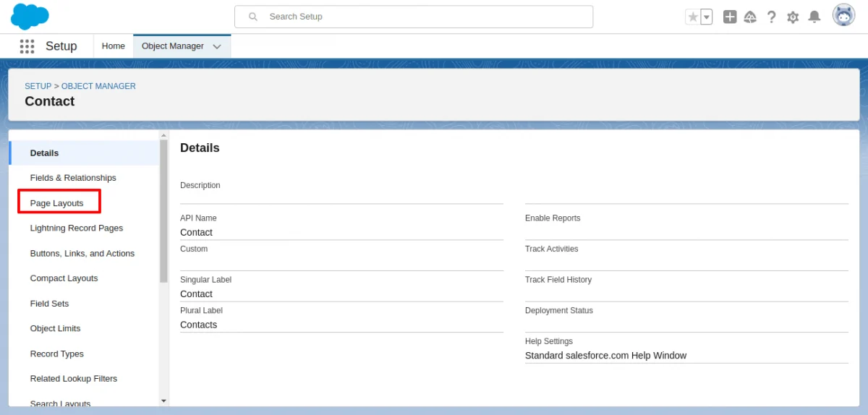Expand the Object Manager tab chevron
The height and width of the screenshot is (415, 868).
pos(217,46)
